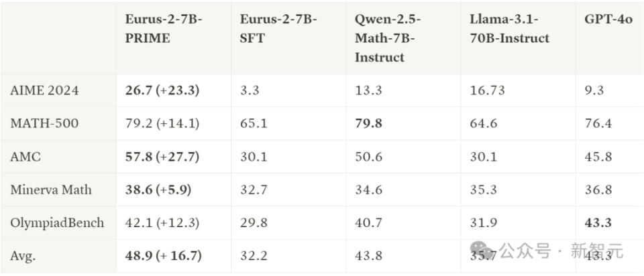This screenshot has height=276, width=644.
Task: Click the Avg. row label
Action: tap(25, 255)
